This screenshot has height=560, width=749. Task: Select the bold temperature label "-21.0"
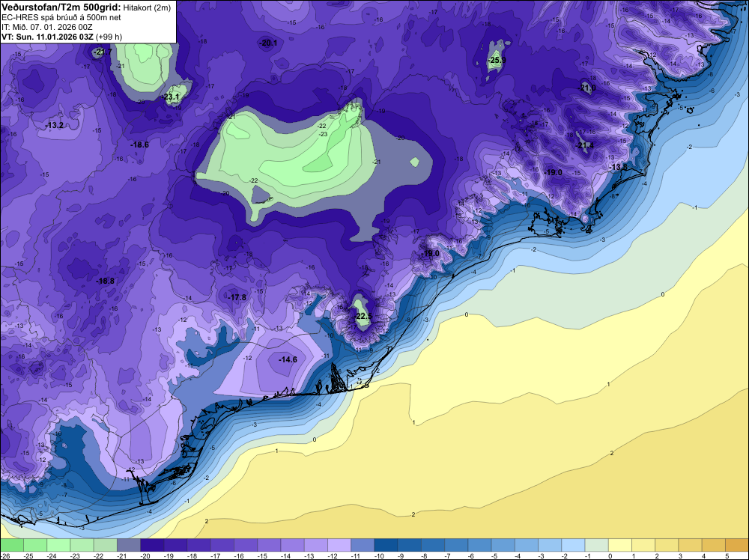tap(587, 88)
